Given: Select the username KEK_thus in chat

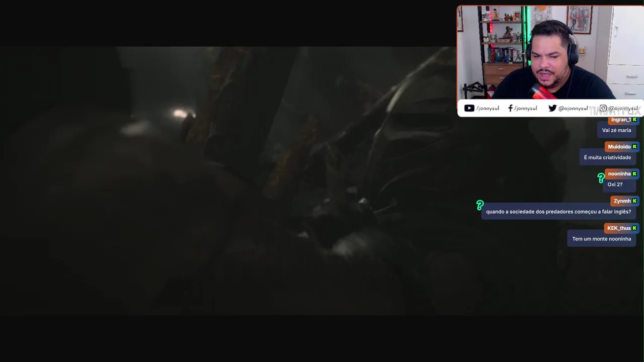Looking at the screenshot, I should pos(619,228).
